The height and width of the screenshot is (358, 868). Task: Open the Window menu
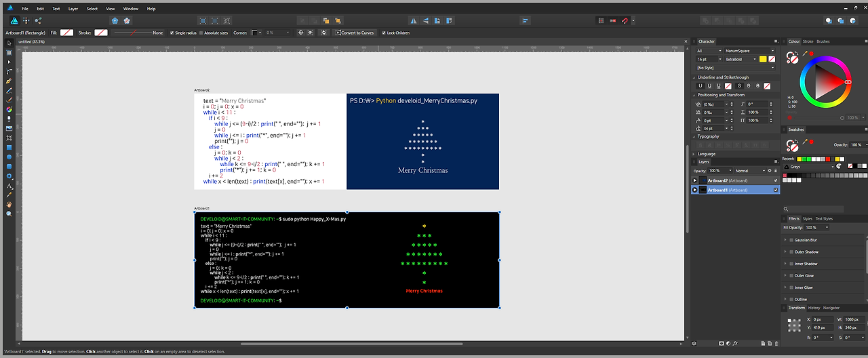[131, 9]
